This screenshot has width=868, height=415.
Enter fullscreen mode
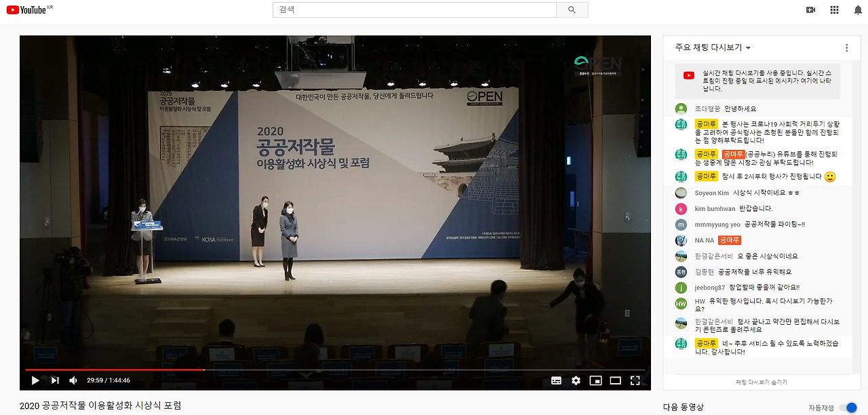(635, 380)
